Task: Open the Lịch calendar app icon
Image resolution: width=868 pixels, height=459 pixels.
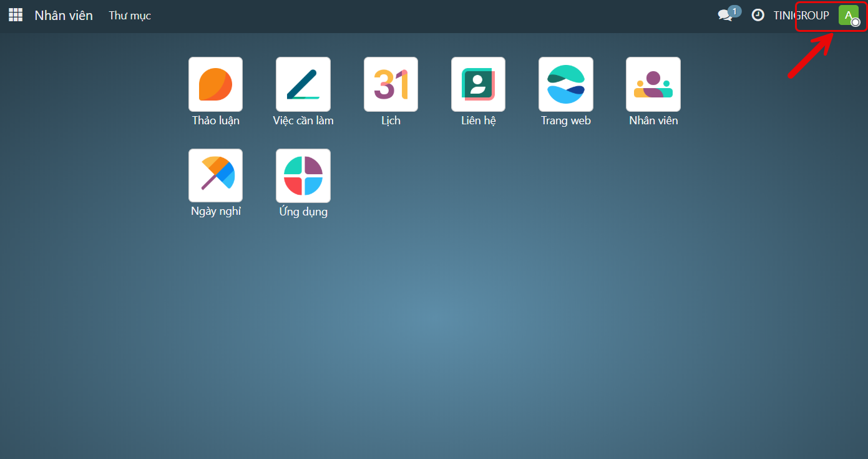Action: coord(391,84)
